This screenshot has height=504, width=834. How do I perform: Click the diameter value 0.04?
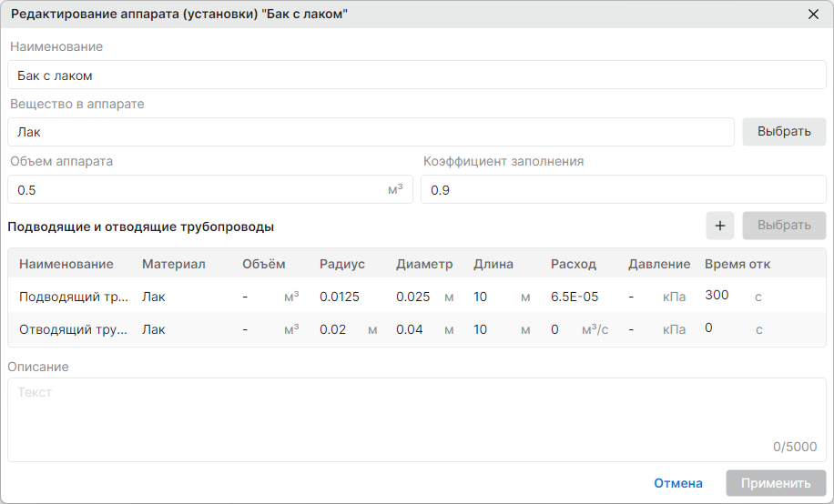409,329
